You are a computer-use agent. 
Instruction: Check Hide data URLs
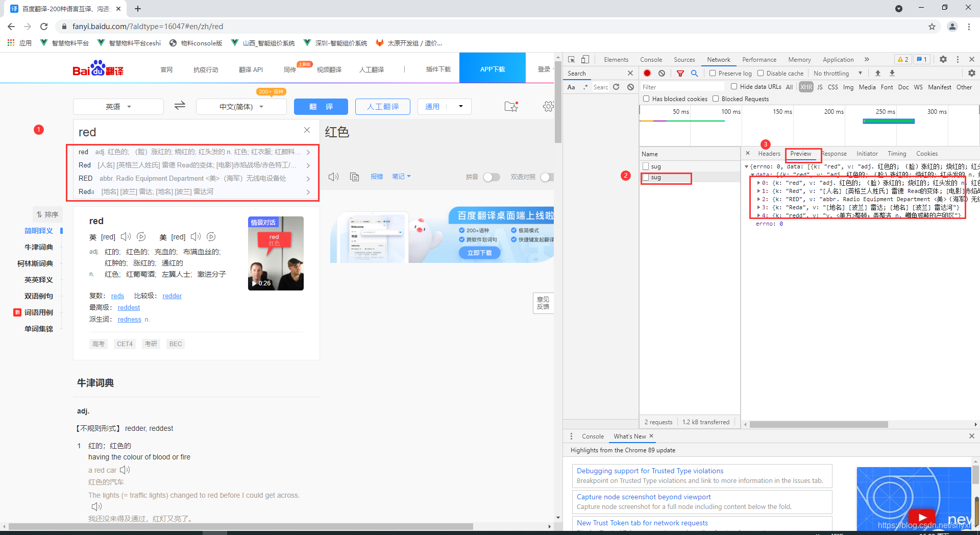(734, 86)
